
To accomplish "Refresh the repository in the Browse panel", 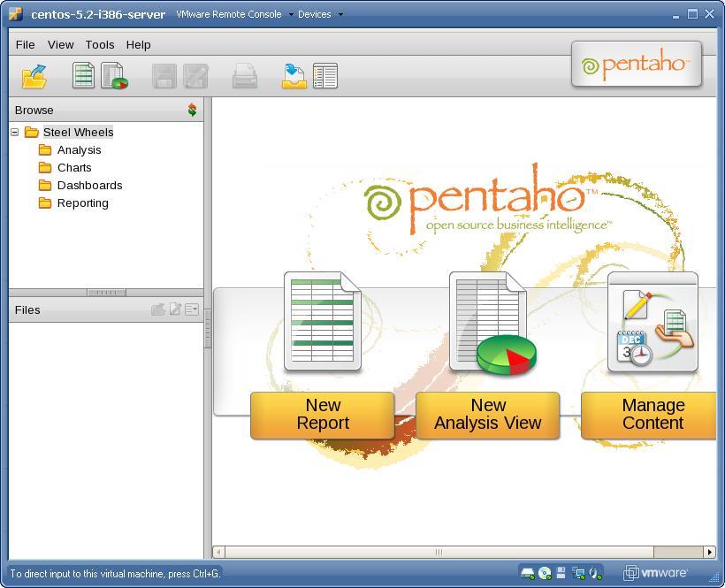I will 192,110.
